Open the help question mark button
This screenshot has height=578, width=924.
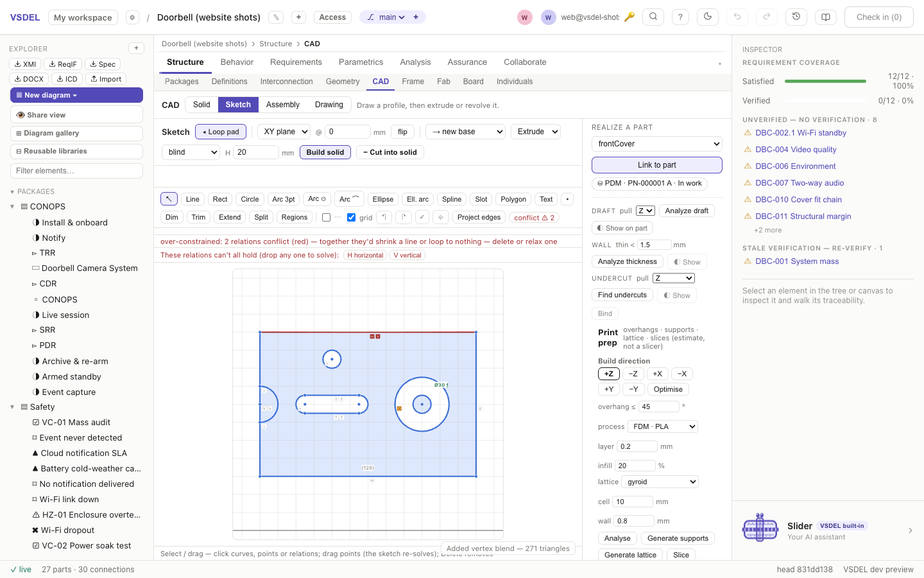click(x=680, y=17)
